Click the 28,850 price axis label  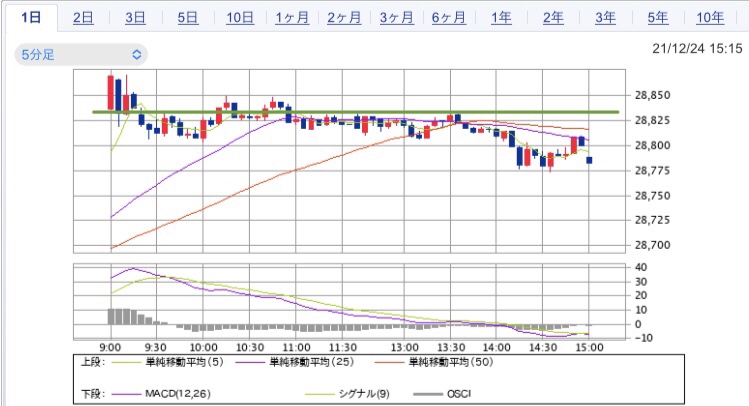tap(652, 96)
